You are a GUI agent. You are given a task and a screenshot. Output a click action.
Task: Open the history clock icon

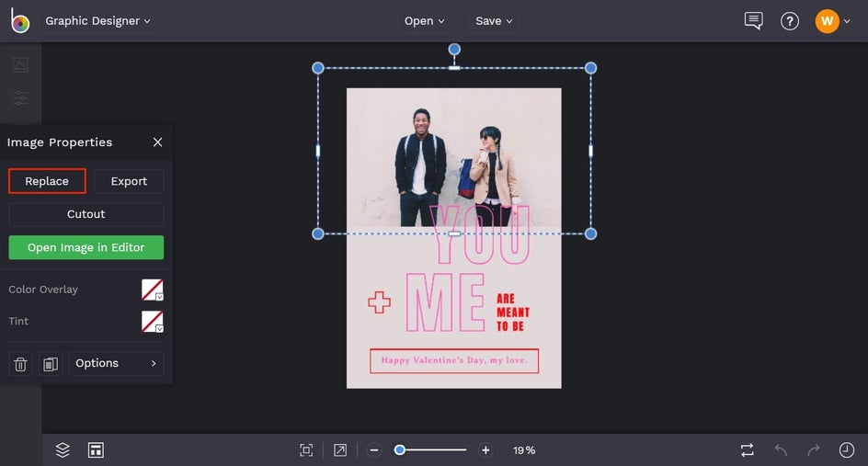(x=847, y=450)
